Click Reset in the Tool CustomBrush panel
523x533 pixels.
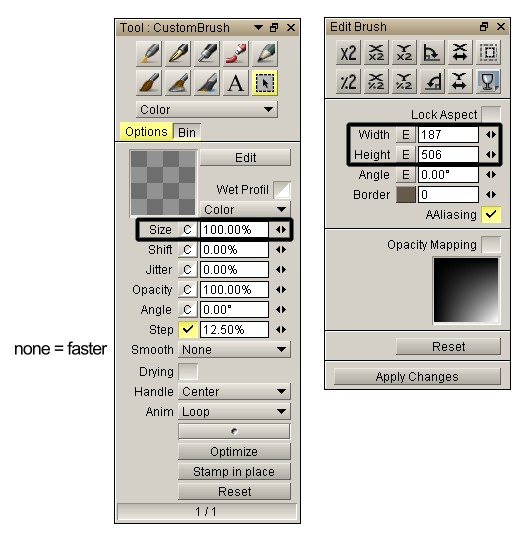click(234, 492)
